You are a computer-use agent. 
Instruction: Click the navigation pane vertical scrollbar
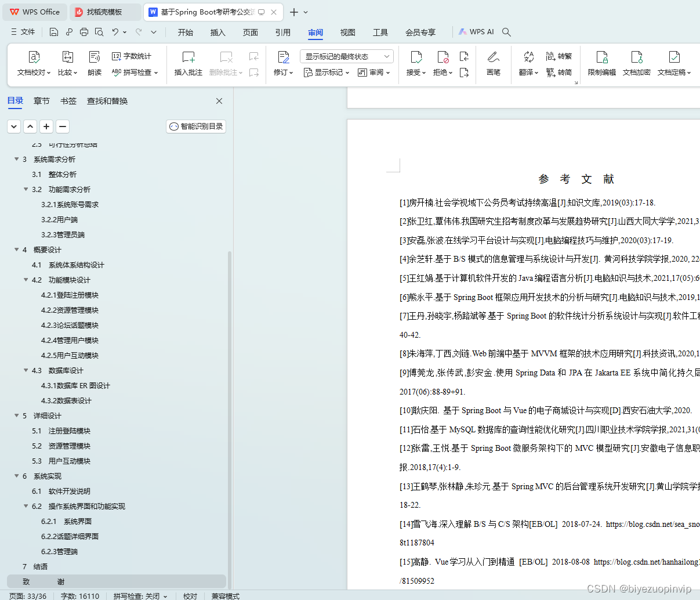pyautogui.click(x=230, y=420)
